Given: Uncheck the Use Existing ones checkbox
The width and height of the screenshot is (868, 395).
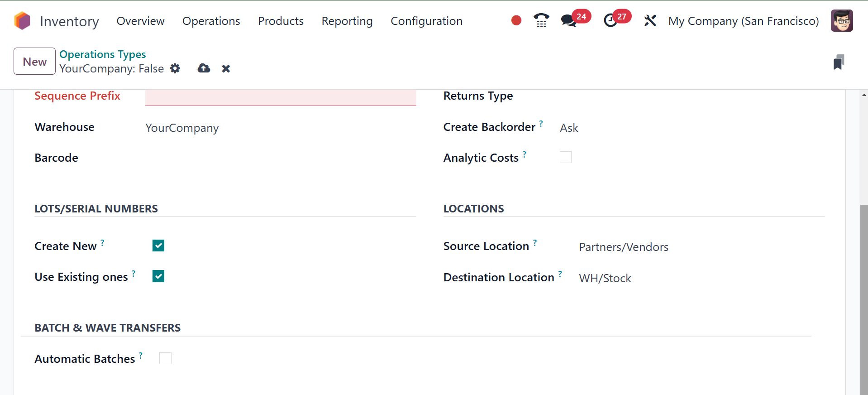Looking at the screenshot, I should coord(158,276).
